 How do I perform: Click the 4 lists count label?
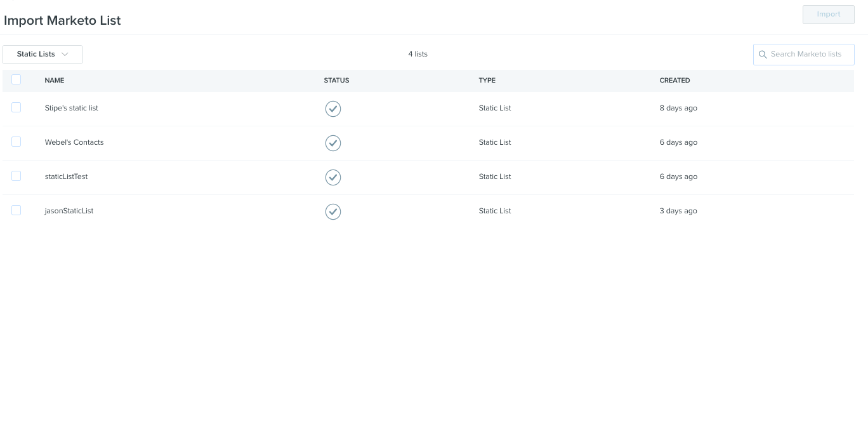pyautogui.click(x=418, y=54)
